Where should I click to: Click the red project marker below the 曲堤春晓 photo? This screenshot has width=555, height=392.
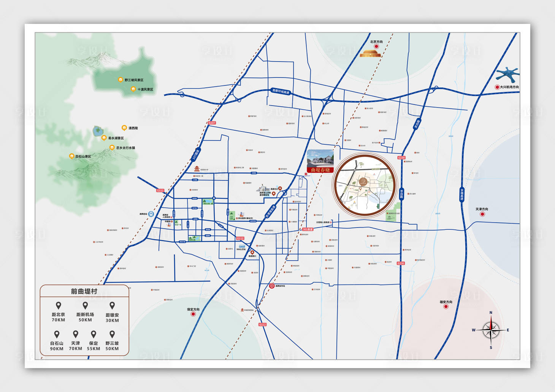click(306, 174)
